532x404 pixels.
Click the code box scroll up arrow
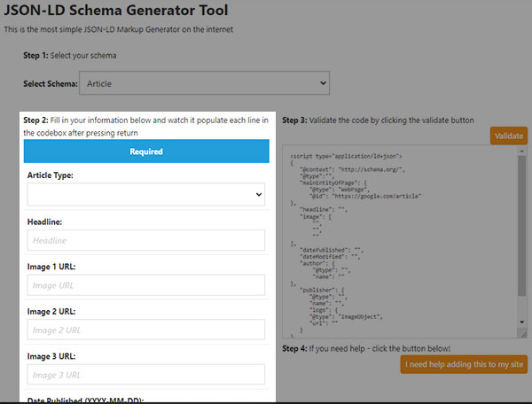click(522, 151)
